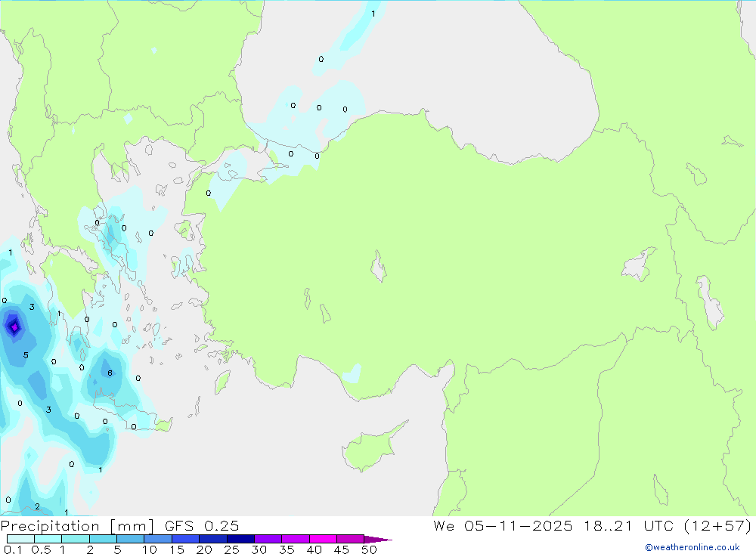This screenshot has width=756, height=554.
Task: Click the '25' legend scale label
Action: tap(231, 549)
